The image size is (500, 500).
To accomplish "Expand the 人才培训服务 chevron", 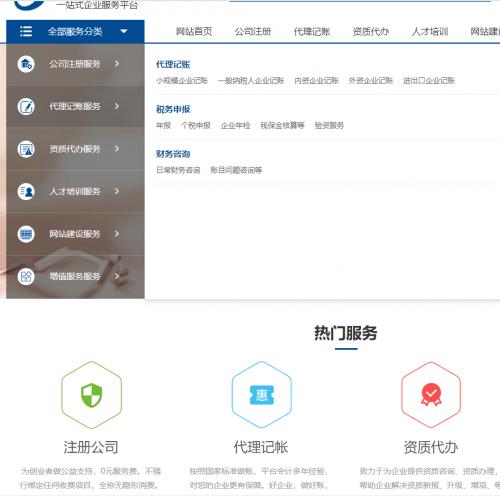I will [117, 191].
